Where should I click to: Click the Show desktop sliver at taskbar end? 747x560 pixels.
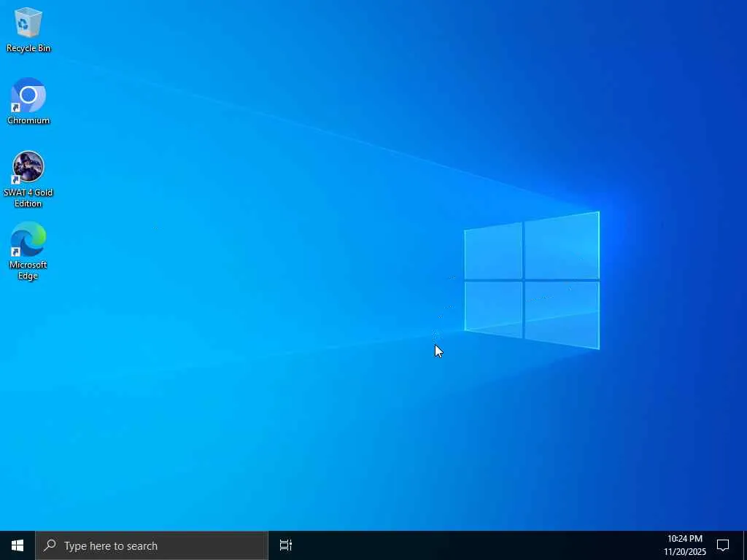pyautogui.click(x=745, y=545)
